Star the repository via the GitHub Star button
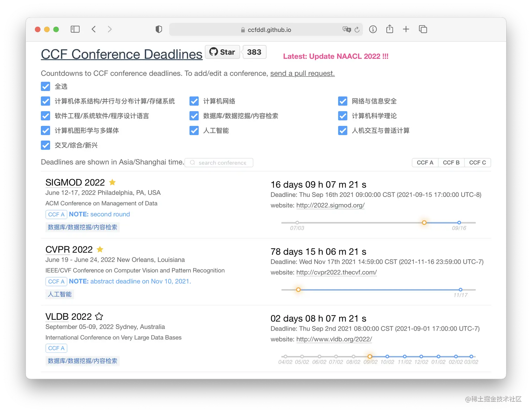The image size is (532, 413). tap(222, 52)
